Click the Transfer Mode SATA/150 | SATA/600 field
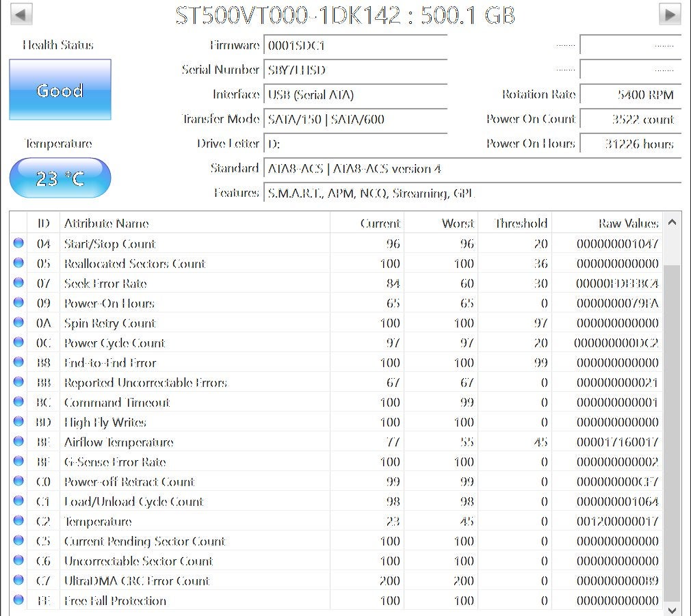Screen dimensions: 691x616 point(355,120)
